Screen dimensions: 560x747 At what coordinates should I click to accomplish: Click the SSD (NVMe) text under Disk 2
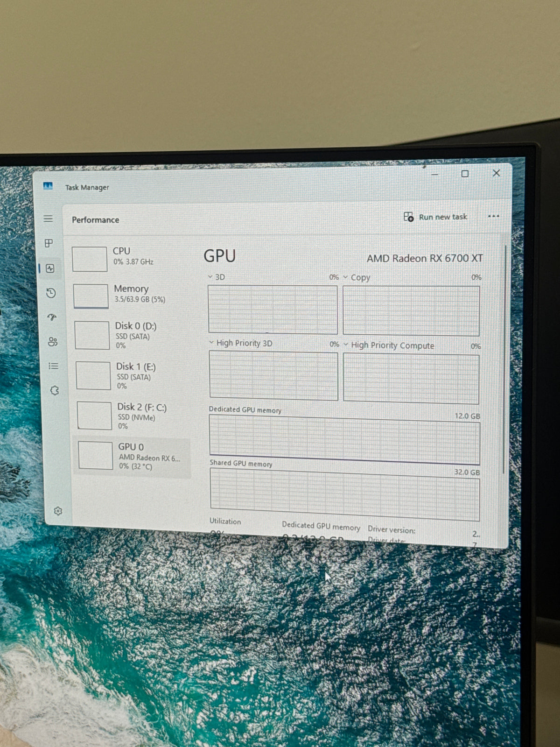click(136, 417)
